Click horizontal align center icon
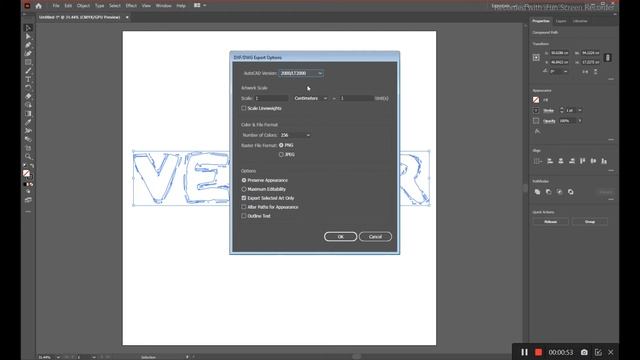Image resolution: width=640 pixels, height=360 pixels. point(561,161)
